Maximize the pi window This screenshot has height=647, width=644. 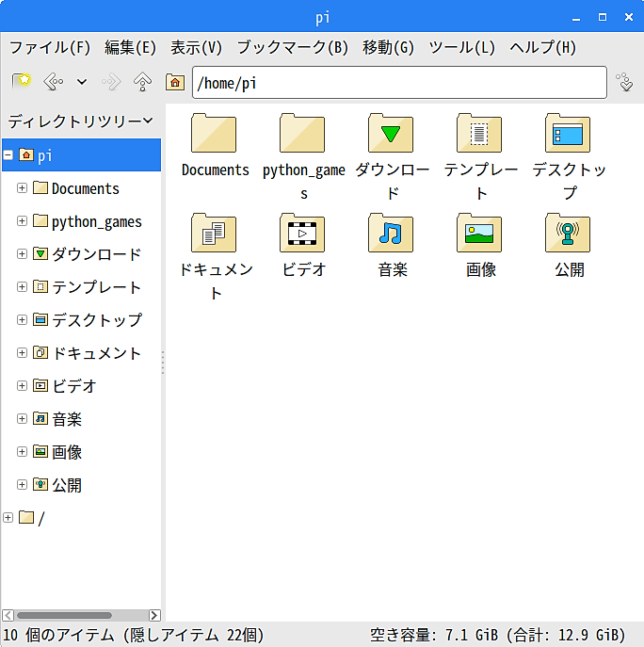[603, 17]
